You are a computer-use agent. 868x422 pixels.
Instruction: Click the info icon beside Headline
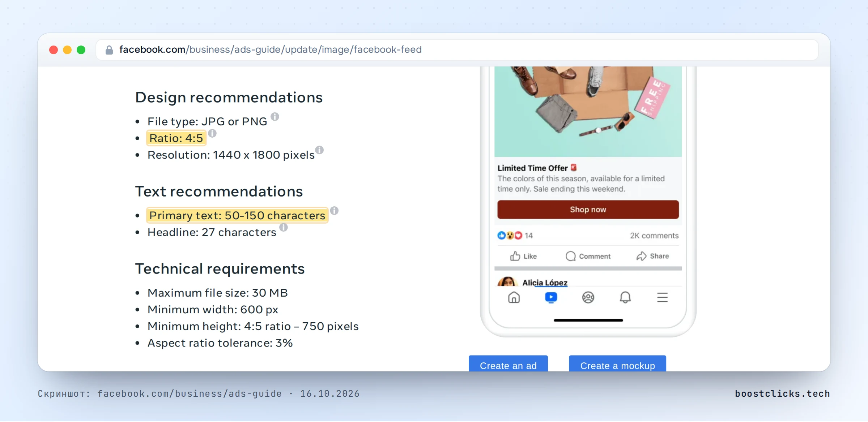point(284,227)
